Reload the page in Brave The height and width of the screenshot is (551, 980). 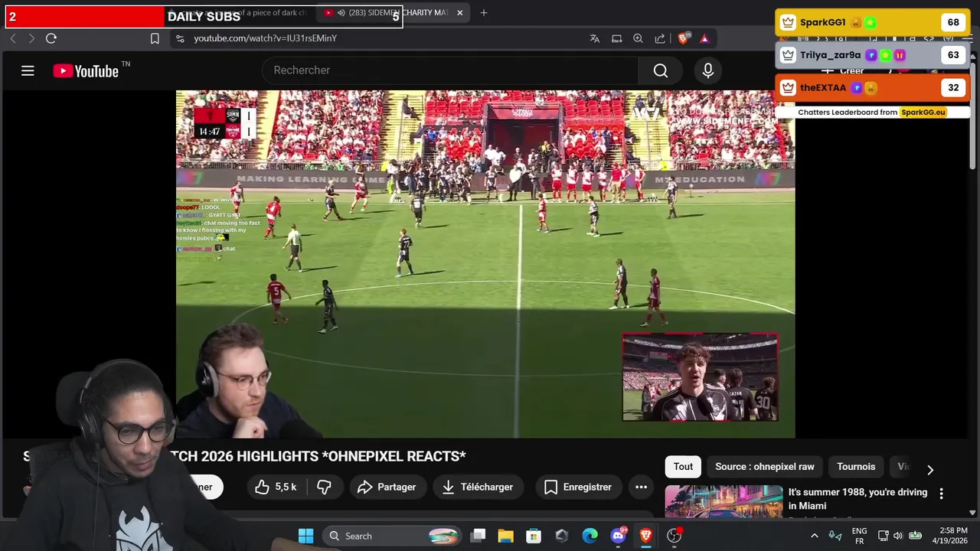51,38
